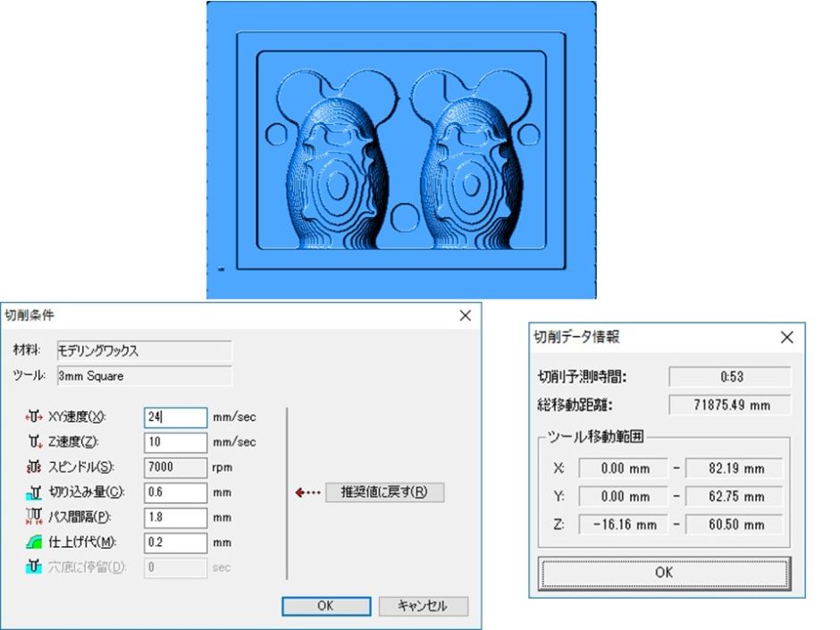The width and height of the screenshot is (840, 630).
Task: Click the XY速度(X) label
Action: (x=77, y=416)
